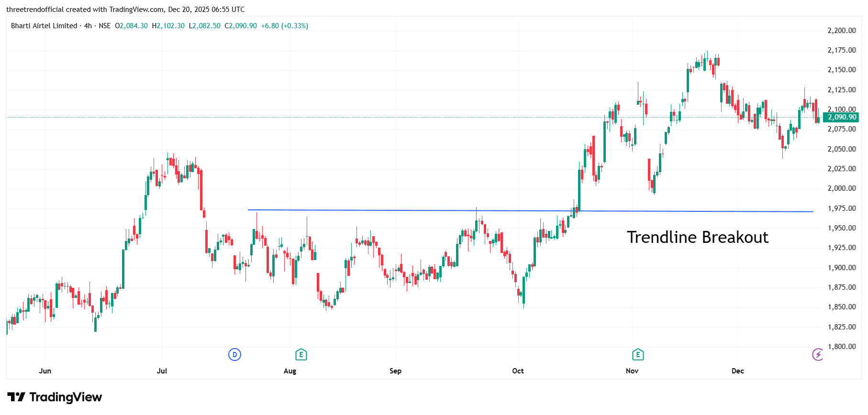Click the 1,825.00 price axis label

pos(842,327)
